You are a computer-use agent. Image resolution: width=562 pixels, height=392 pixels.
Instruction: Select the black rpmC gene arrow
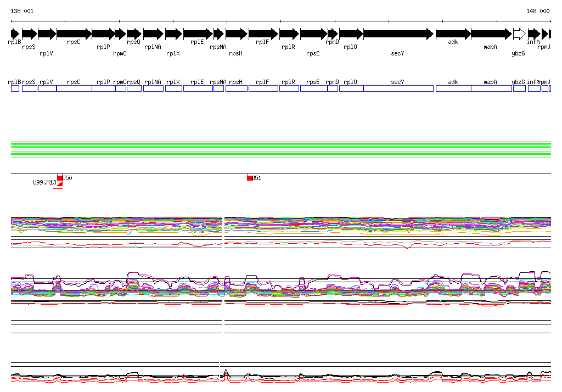click(x=121, y=34)
